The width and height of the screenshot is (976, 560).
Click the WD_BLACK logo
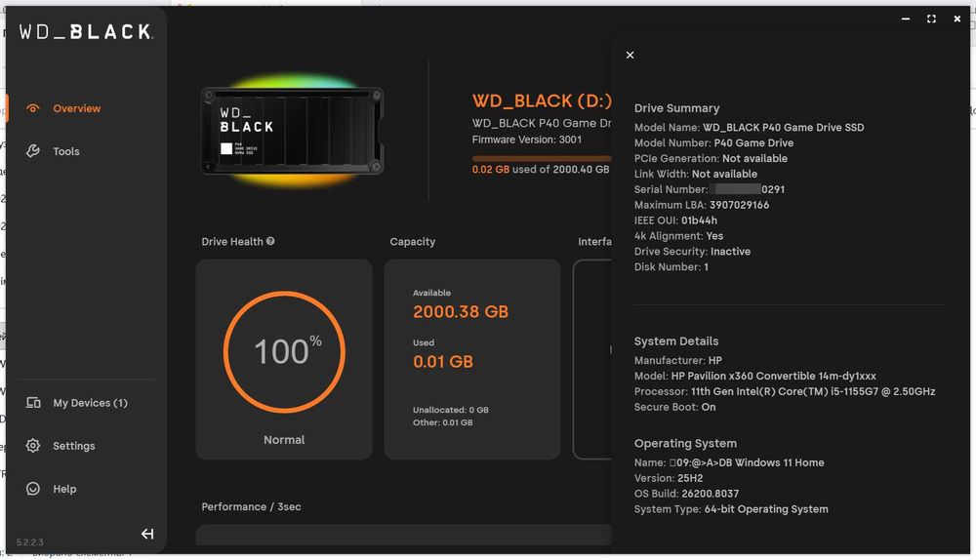[86, 32]
